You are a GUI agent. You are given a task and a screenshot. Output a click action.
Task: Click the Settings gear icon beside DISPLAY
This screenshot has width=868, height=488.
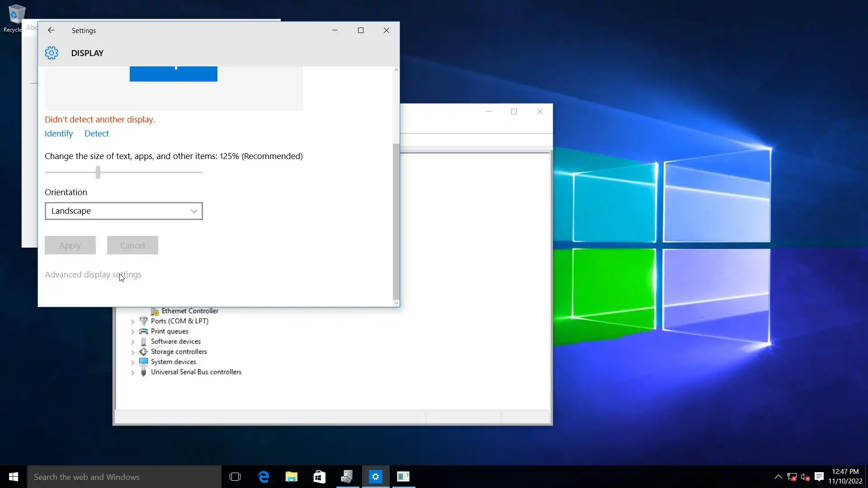[52, 53]
